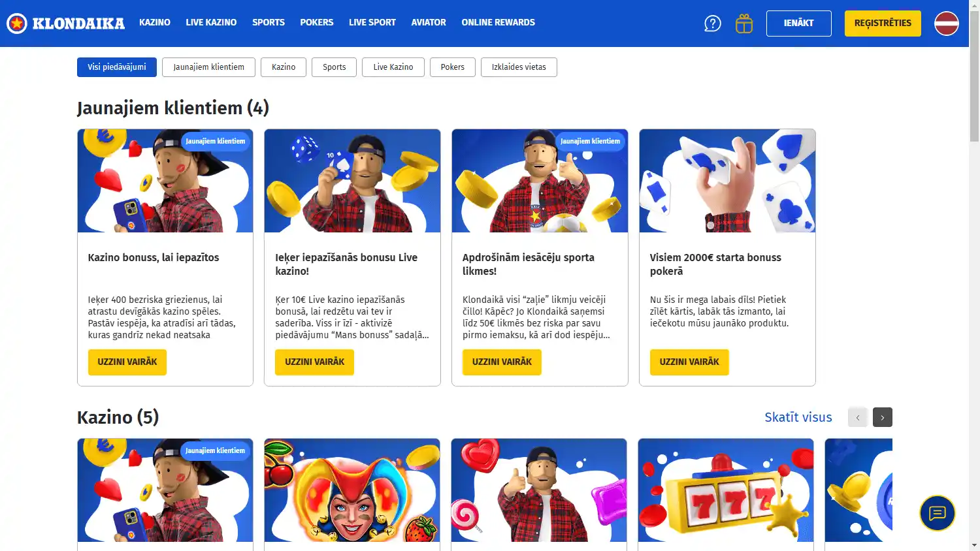Select the Pokers filter chip
980x551 pixels.
pos(452,67)
